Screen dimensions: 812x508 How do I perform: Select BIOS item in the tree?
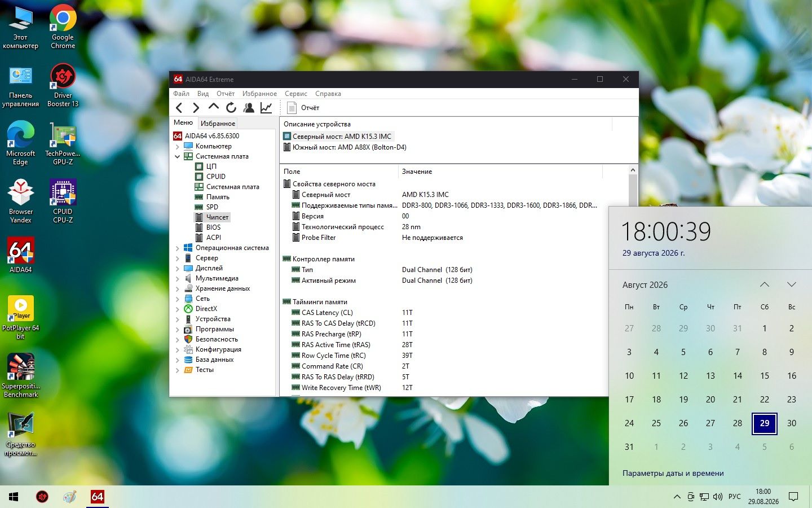(213, 227)
